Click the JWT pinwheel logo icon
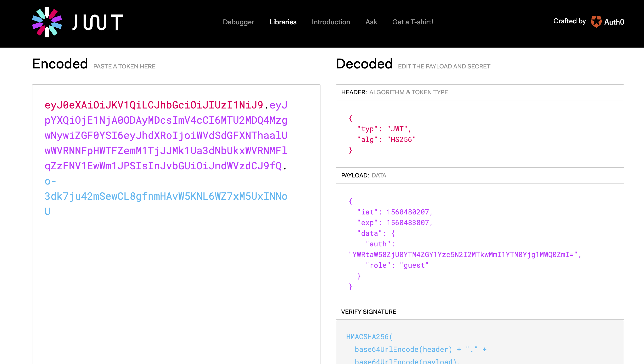The image size is (644, 364). pyautogui.click(x=47, y=22)
